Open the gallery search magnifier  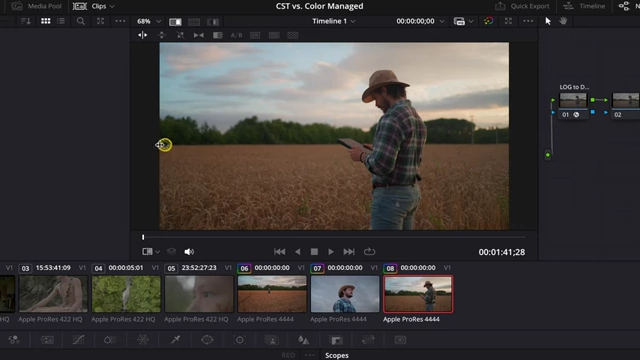(81, 21)
